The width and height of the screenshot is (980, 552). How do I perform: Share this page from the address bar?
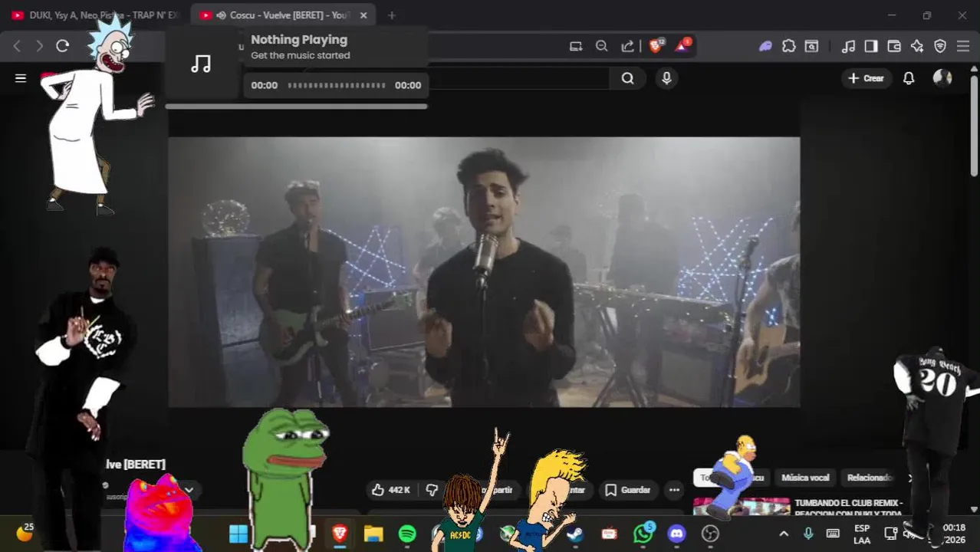tap(628, 46)
